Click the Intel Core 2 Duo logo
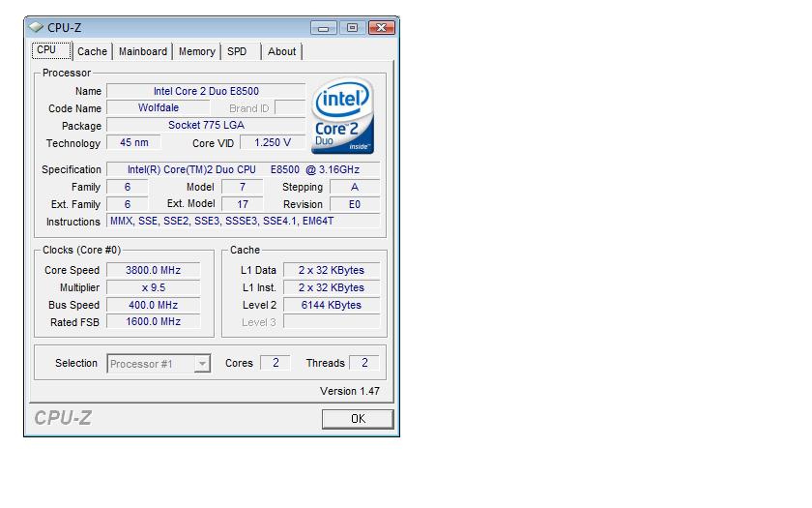Image resolution: width=812 pixels, height=508 pixels. tap(342, 115)
